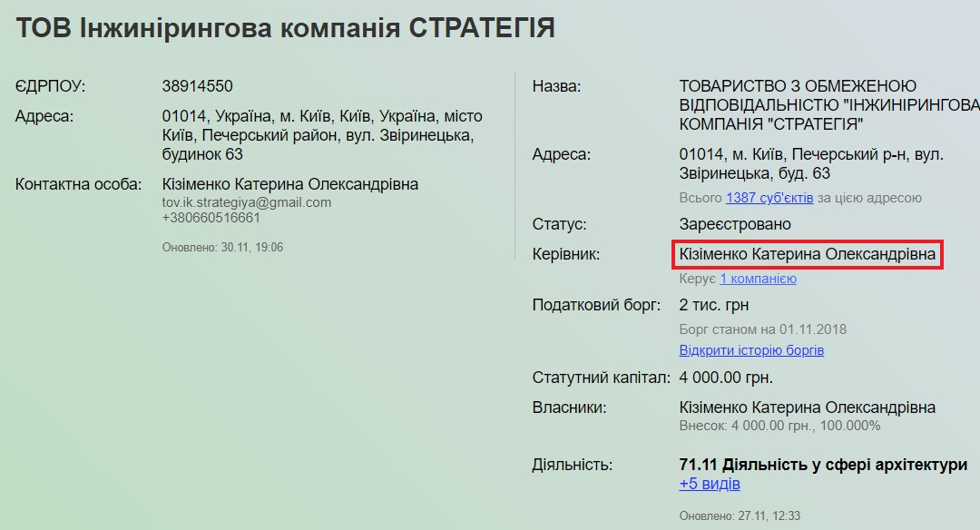Select phone number +380660516661
This screenshot has width=980, height=530.
pos(211,218)
